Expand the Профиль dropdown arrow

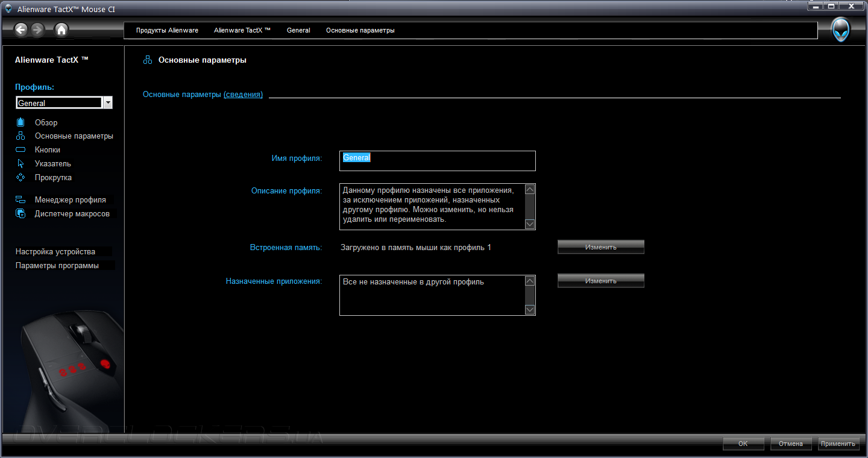pyautogui.click(x=108, y=103)
